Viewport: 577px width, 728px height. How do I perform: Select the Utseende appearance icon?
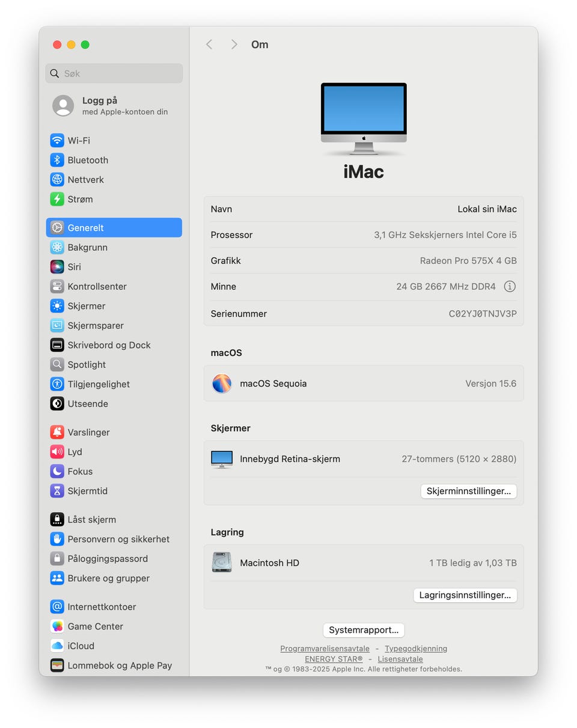(57, 403)
